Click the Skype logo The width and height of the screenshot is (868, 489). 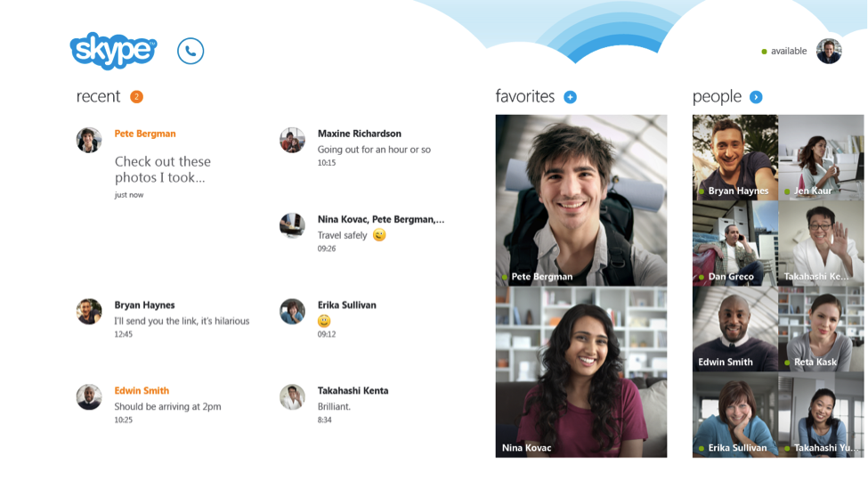[113, 51]
